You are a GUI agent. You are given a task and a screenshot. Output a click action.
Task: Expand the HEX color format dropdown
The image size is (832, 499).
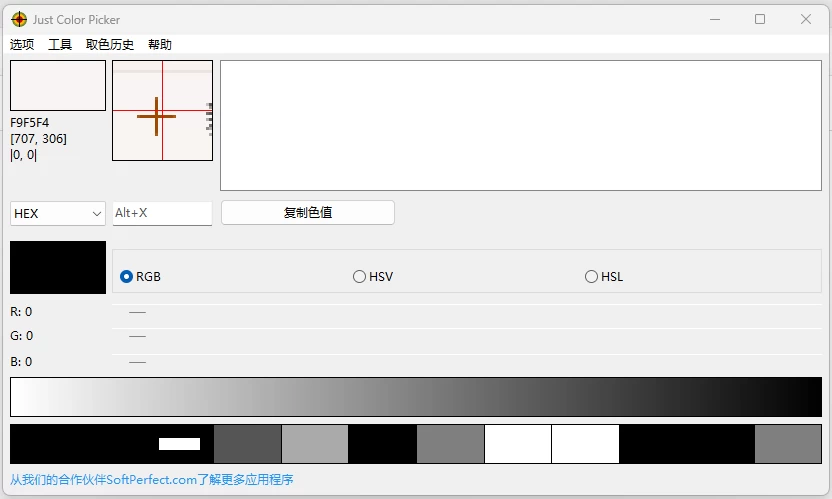click(x=58, y=214)
